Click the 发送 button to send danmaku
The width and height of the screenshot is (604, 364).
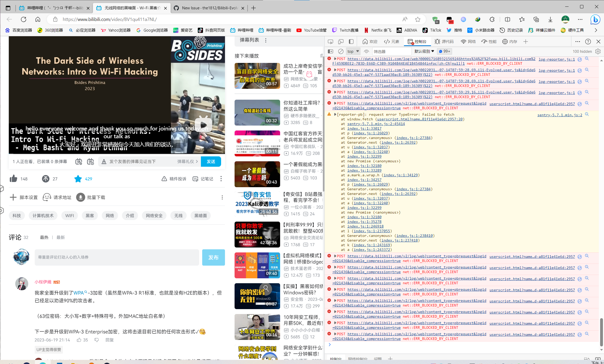(211, 161)
